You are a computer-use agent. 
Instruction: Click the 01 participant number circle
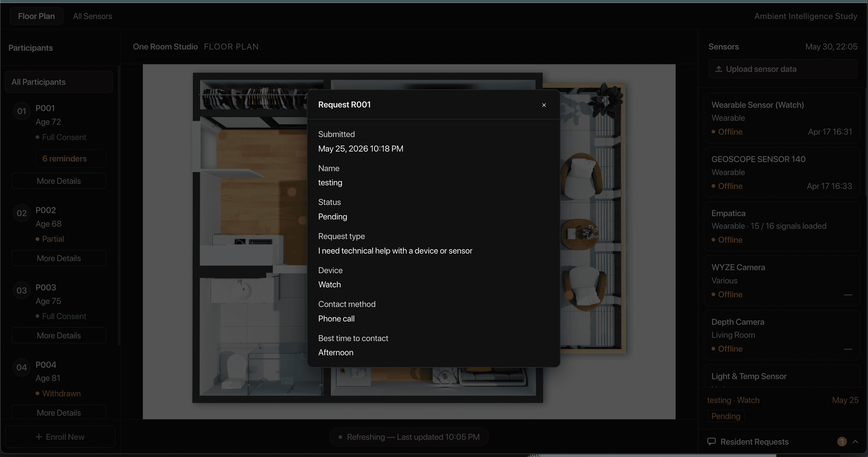click(x=21, y=111)
